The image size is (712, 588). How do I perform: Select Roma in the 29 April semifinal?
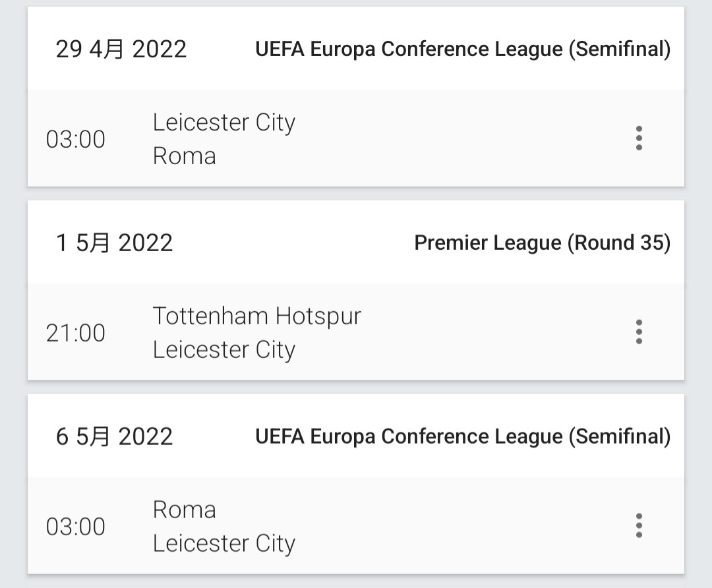pyautogui.click(x=185, y=156)
